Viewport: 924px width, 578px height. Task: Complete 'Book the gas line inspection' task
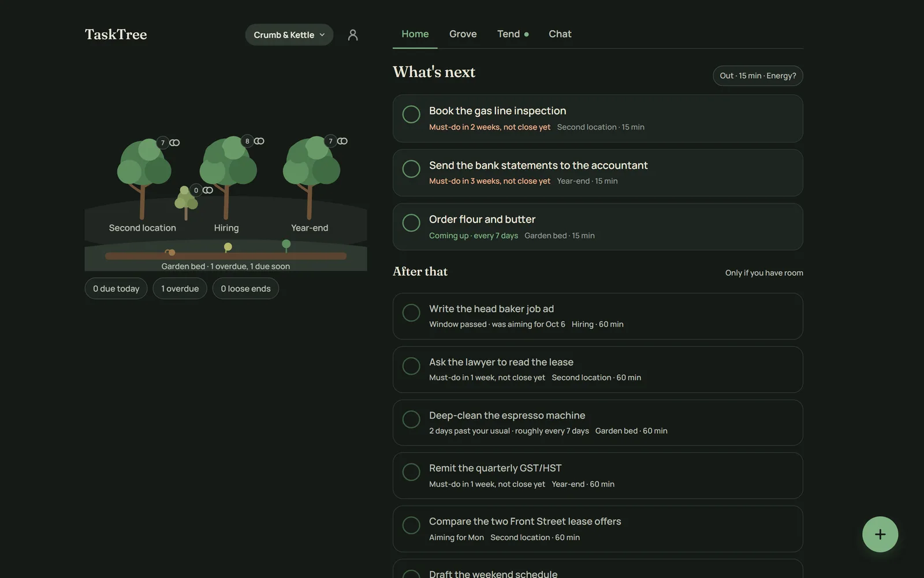pyautogui.click(x=411, y=114)
